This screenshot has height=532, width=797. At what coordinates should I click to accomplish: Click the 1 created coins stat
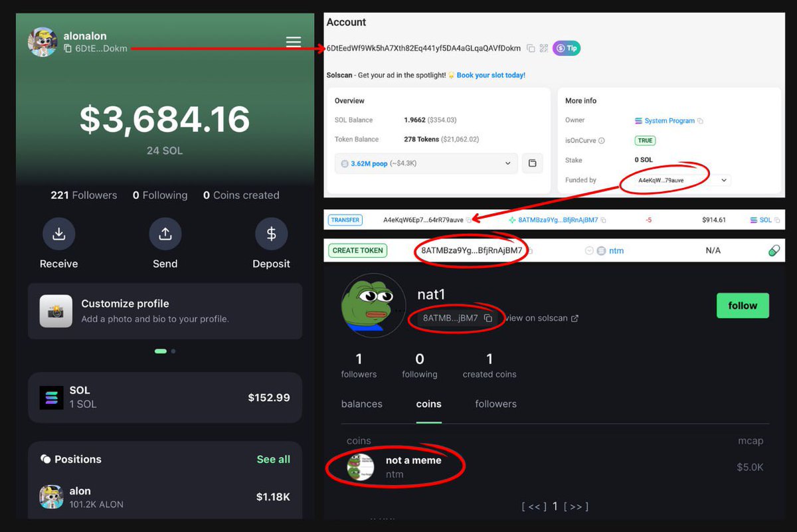click(489, 366)
